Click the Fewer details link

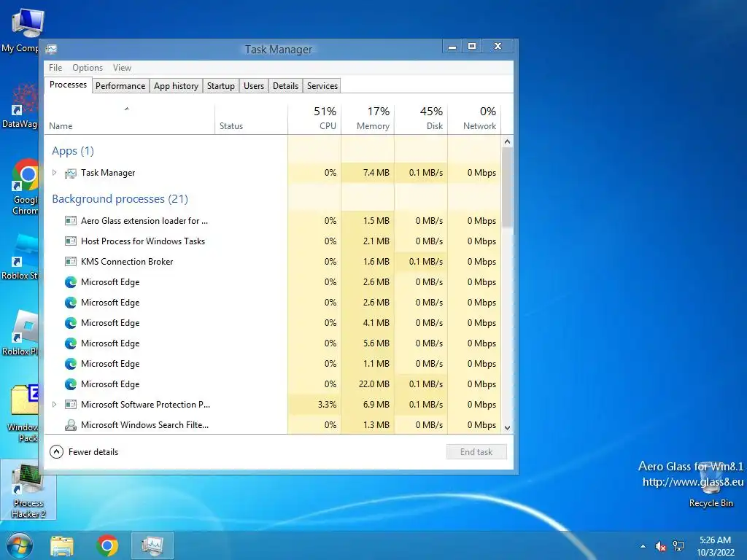point(93,452)
